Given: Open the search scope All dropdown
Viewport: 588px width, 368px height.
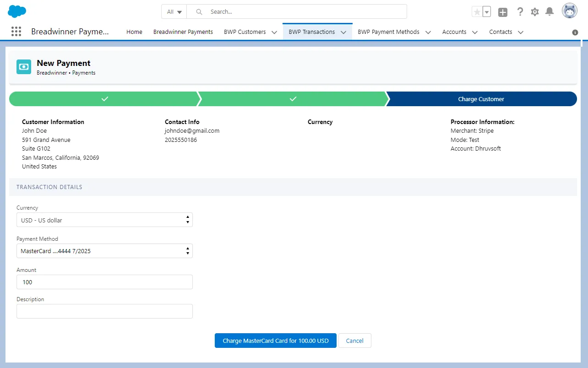Looking at the screenshot, I should [x=174, y=12].
